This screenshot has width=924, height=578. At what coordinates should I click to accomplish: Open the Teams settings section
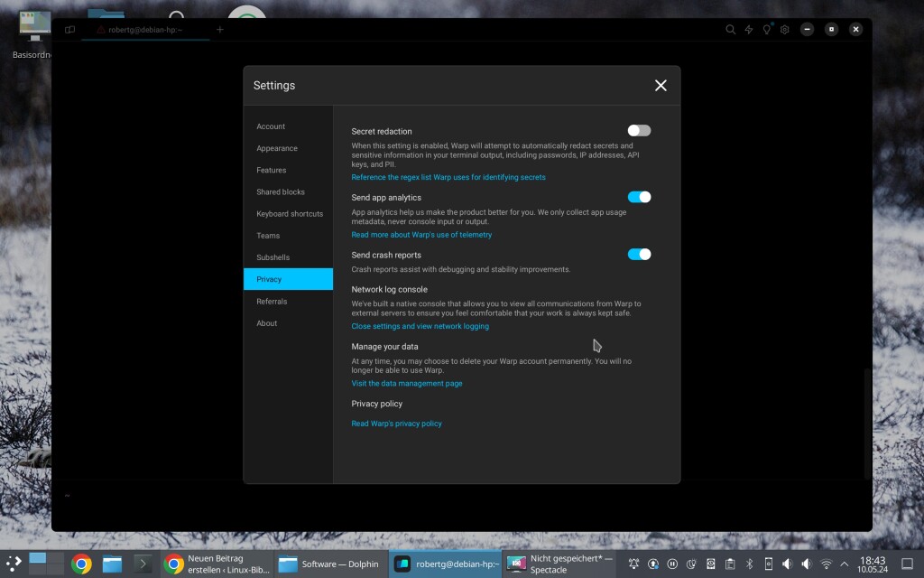[x=288, y=236]
